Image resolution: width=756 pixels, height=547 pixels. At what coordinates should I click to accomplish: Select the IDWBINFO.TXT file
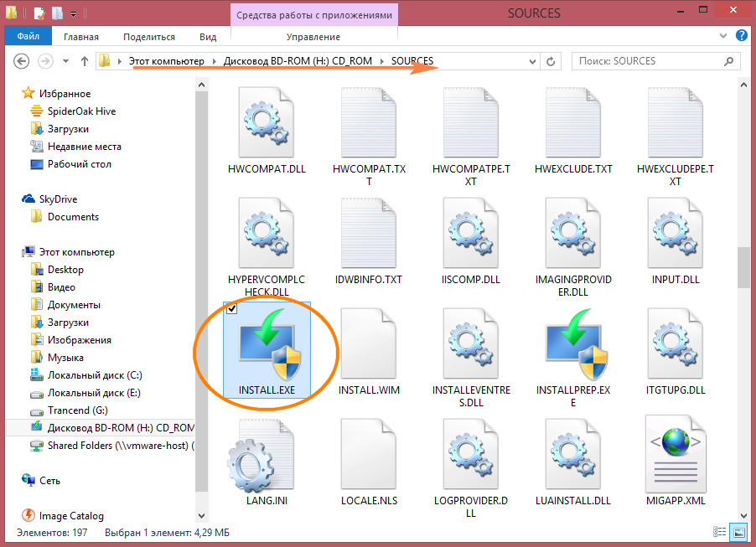click(369, 233)
